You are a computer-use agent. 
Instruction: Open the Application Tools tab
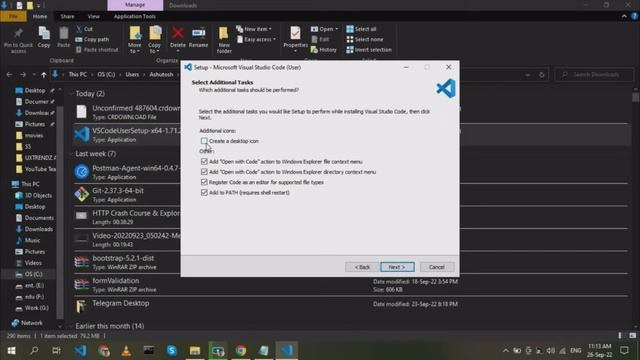(135, 16)
